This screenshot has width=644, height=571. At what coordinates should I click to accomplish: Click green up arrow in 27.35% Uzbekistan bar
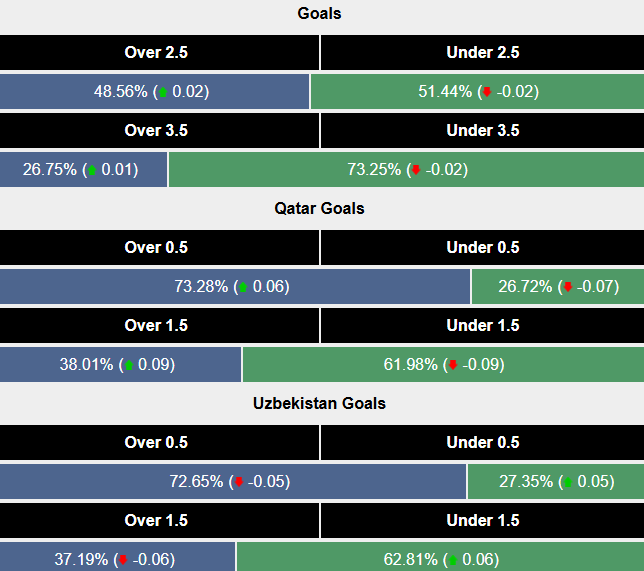pos(567,482)
